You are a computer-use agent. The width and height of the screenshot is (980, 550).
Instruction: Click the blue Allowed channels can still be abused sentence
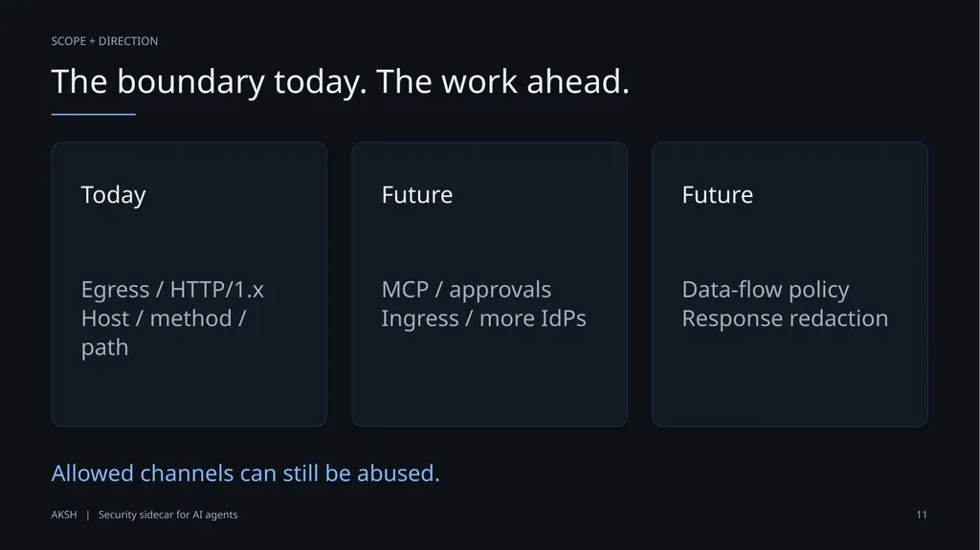click(246, 473)
